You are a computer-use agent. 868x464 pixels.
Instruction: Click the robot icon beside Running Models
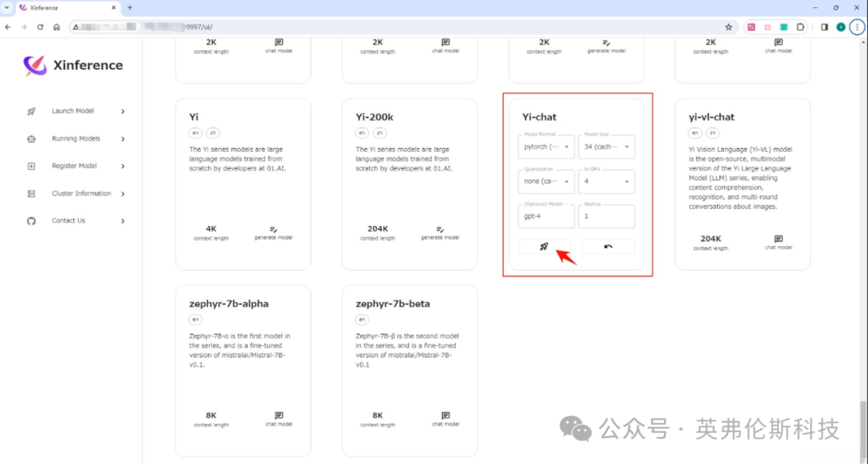[x=31, y=139]
